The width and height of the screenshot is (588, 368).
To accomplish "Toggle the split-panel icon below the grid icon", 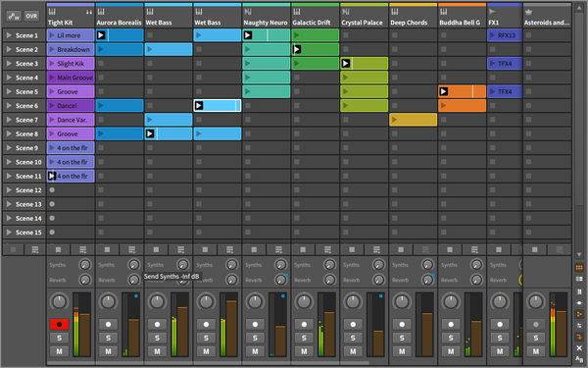I will pyautogui.click(x=579, y=279).
